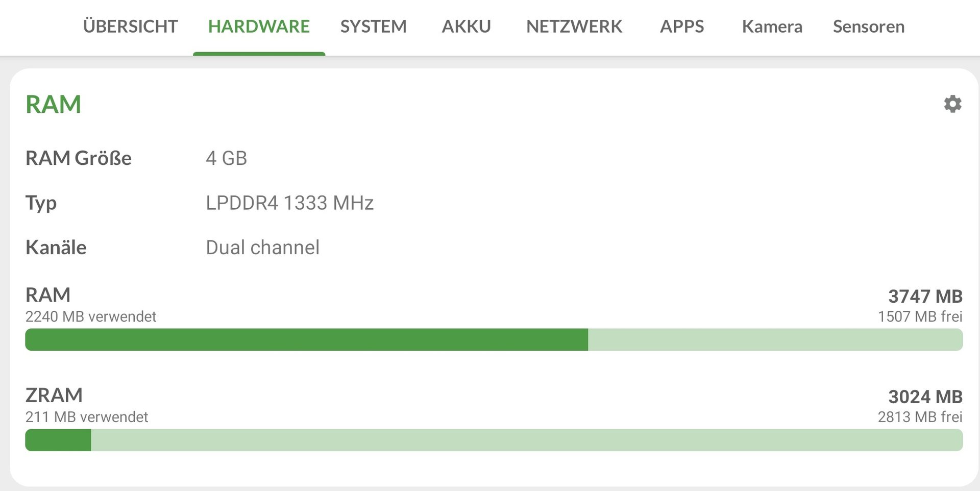Image resolution: width=980 pixels, height=491 pixels.
Task: Click the RAM usage progress bar
Action: pyautogui.click(x=494, y=339)
